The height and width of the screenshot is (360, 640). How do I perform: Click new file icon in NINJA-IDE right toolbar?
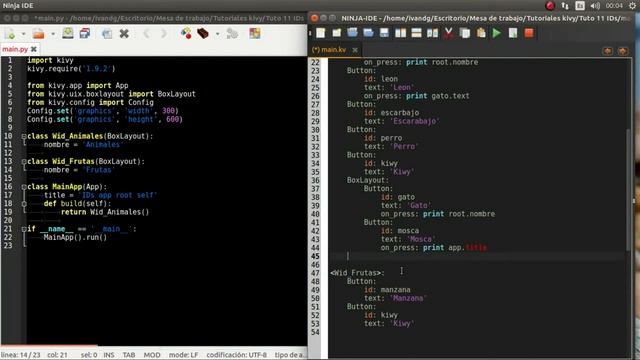(x=321, y=33)
